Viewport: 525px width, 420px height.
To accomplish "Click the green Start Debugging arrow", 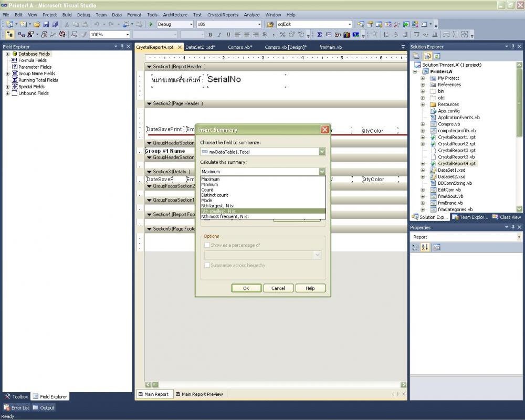I will tap(151, 24).
